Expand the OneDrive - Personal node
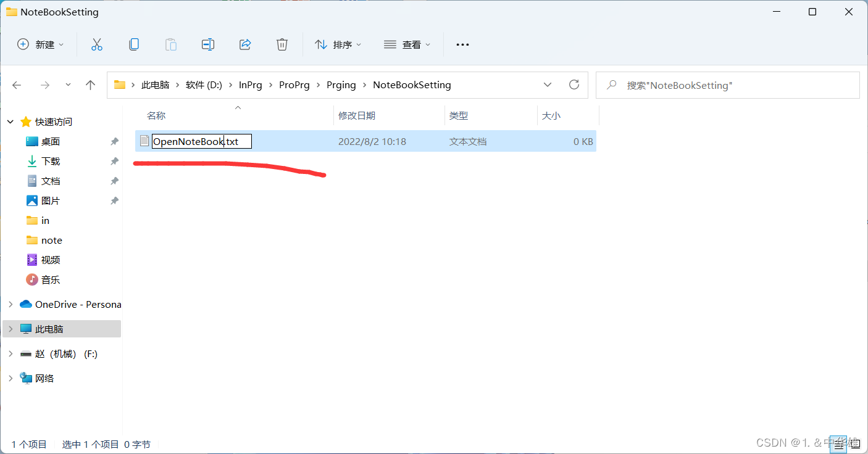The height and width of the screenshot is (454, 868). (x=10, y=304)
